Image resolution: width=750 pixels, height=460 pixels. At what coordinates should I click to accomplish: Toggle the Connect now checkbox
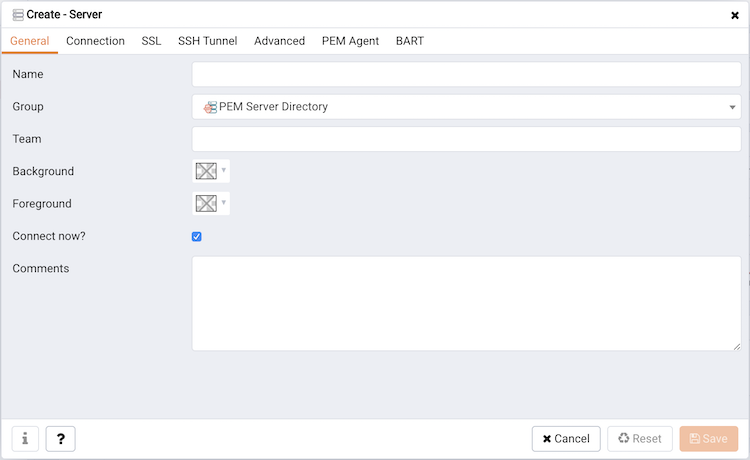click(197, 237)
